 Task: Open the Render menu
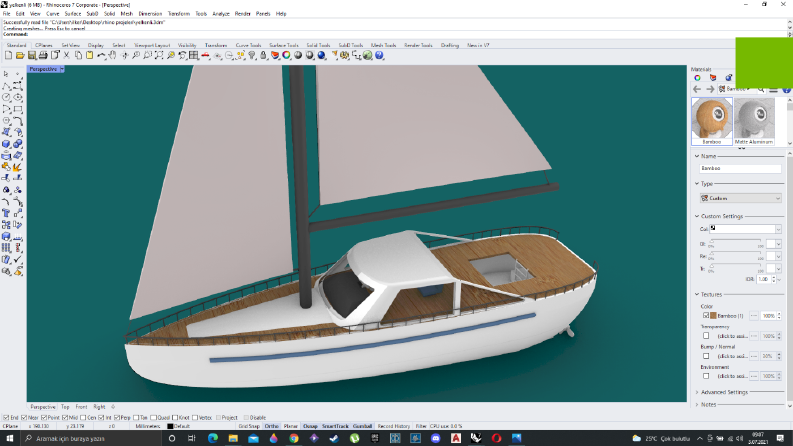[x=243, y=14]
